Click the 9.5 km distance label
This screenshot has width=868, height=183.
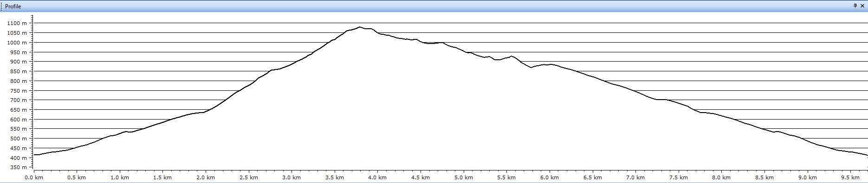click(x=850, y=177)
